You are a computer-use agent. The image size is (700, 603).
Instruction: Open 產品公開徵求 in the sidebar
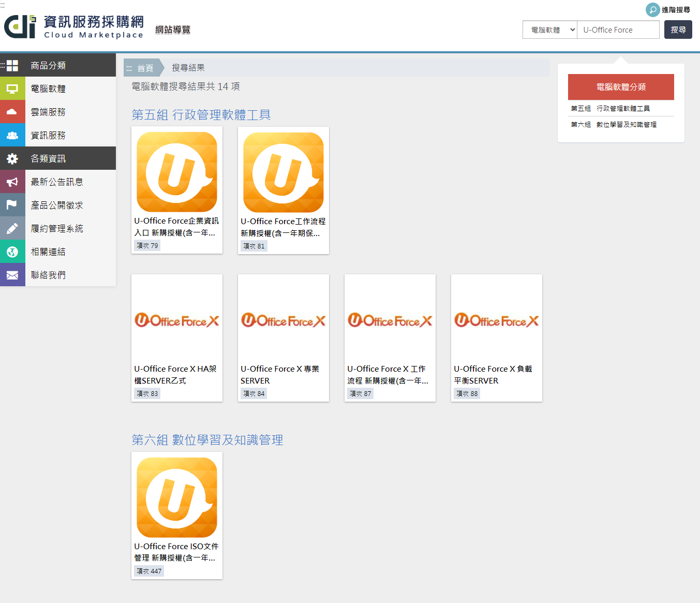[x=58, y=205]
